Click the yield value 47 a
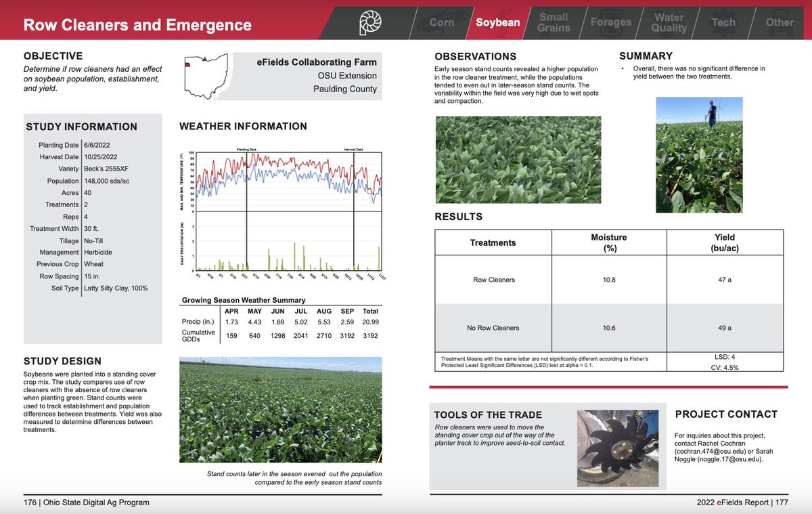The height and width of the screenshot is (514, 812). tap(725, 280)
